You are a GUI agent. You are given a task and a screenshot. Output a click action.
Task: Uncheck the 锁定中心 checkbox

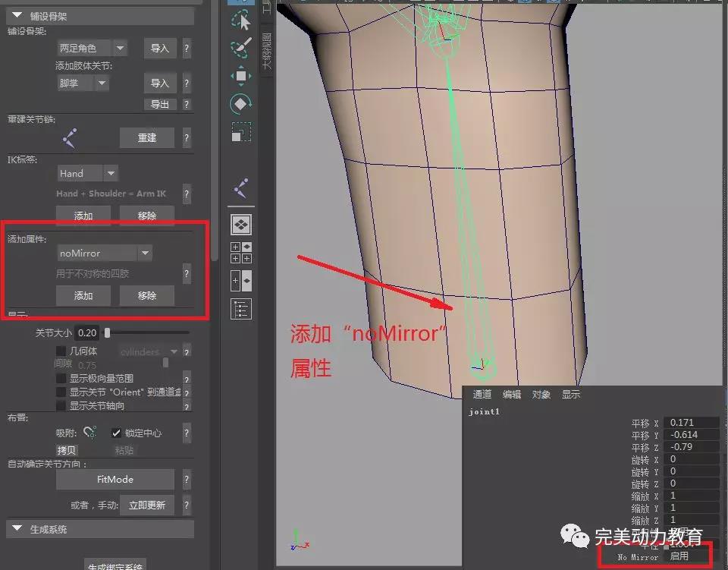[116, 433]
